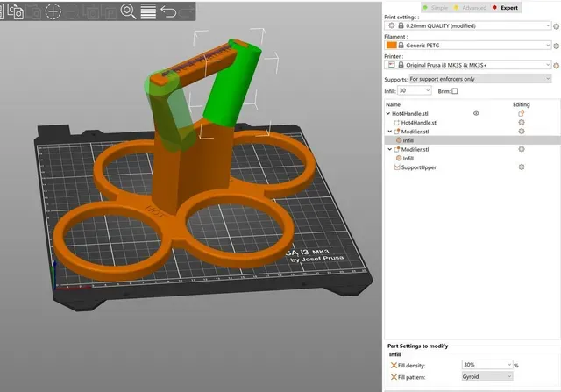The width and height of the screenshot is (561, 392).
Task: Click the support enforcer icon beside SupportUpper
Action: pos(397,167)
